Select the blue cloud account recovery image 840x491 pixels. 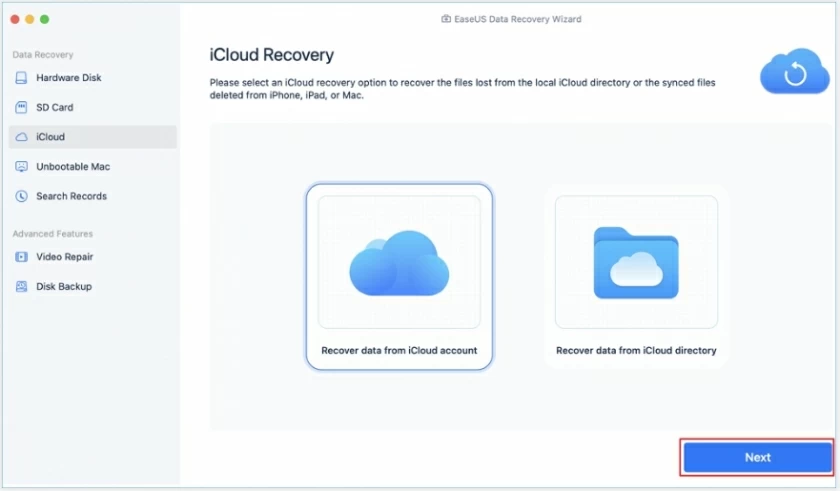tap(399, 263)
